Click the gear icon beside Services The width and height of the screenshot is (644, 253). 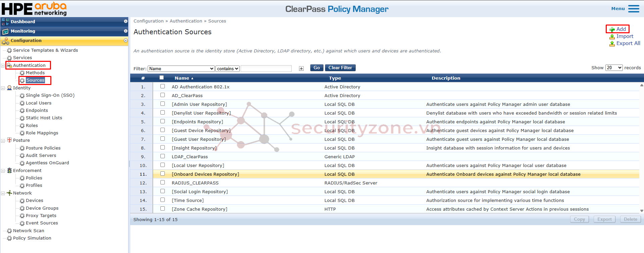point(9,58)
